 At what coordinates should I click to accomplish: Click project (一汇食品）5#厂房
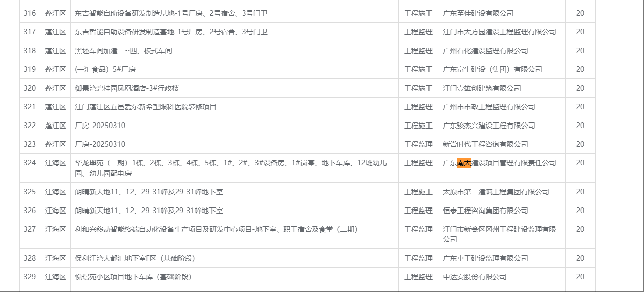[105, 69]
